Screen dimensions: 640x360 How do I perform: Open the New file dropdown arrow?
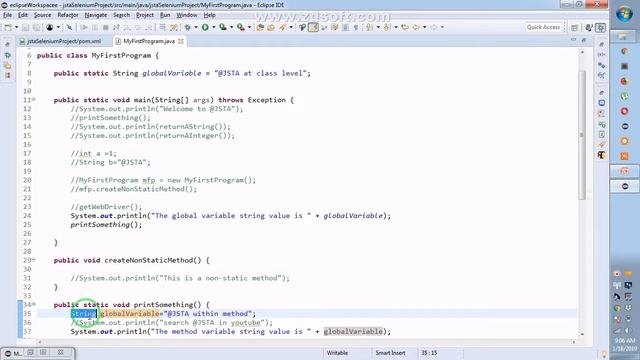pos(16,27)
